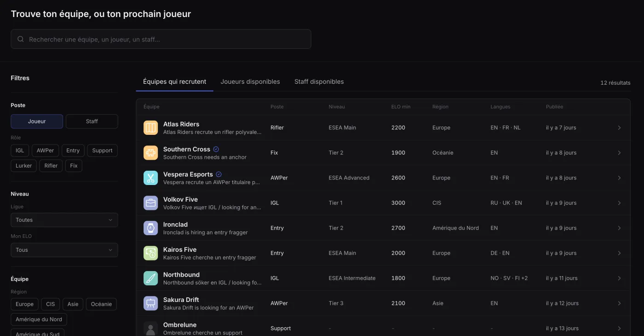Toggle the IGL role filter
This screenshot has height=336, width=644.
20,151
